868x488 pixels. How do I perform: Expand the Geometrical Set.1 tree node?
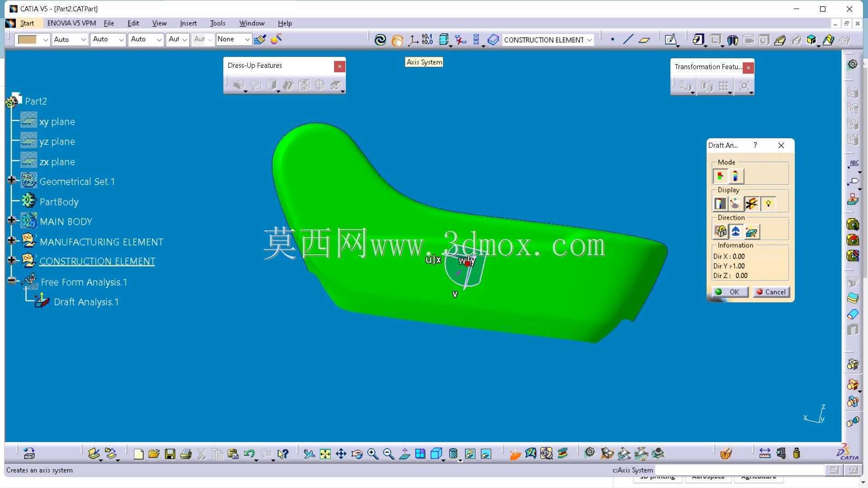pos(12,180)
